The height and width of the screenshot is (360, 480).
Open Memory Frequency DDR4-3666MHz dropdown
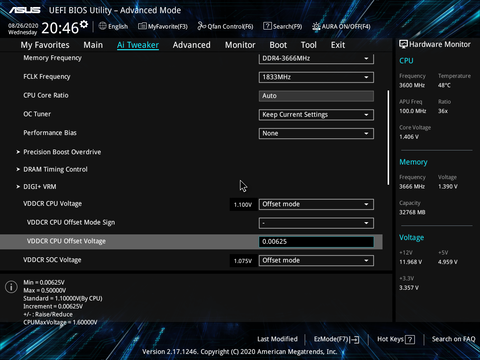316,59
